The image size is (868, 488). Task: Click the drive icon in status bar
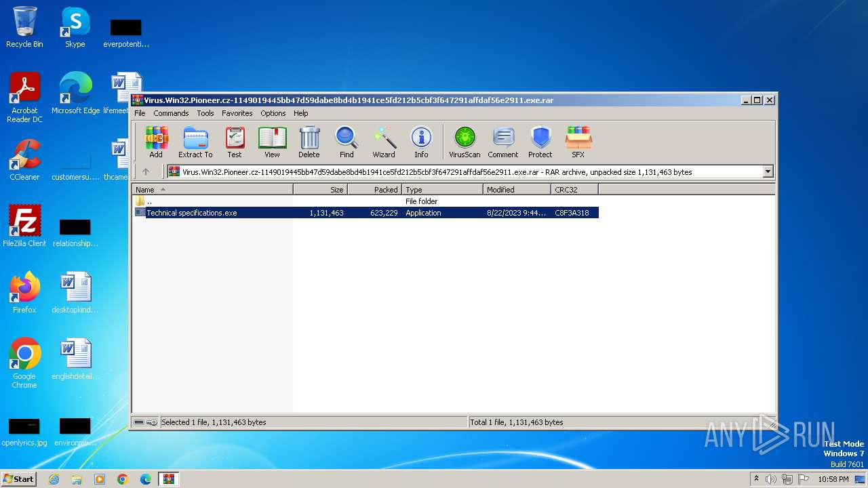click(139, 422)
